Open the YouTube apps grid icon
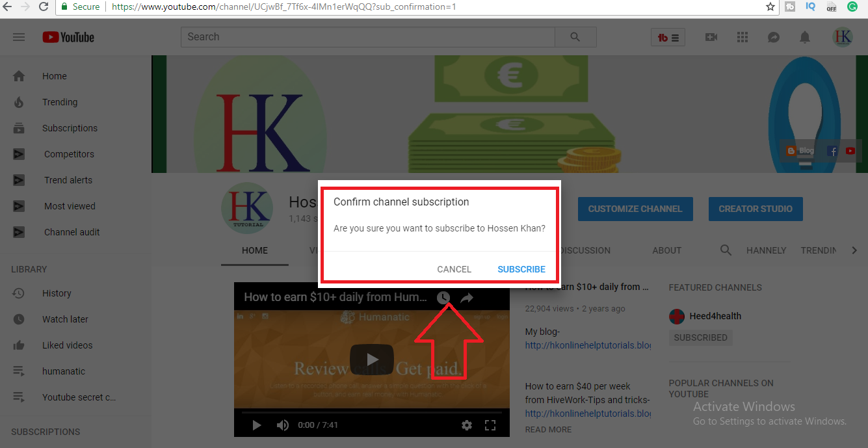 click(x=742, y=37)
